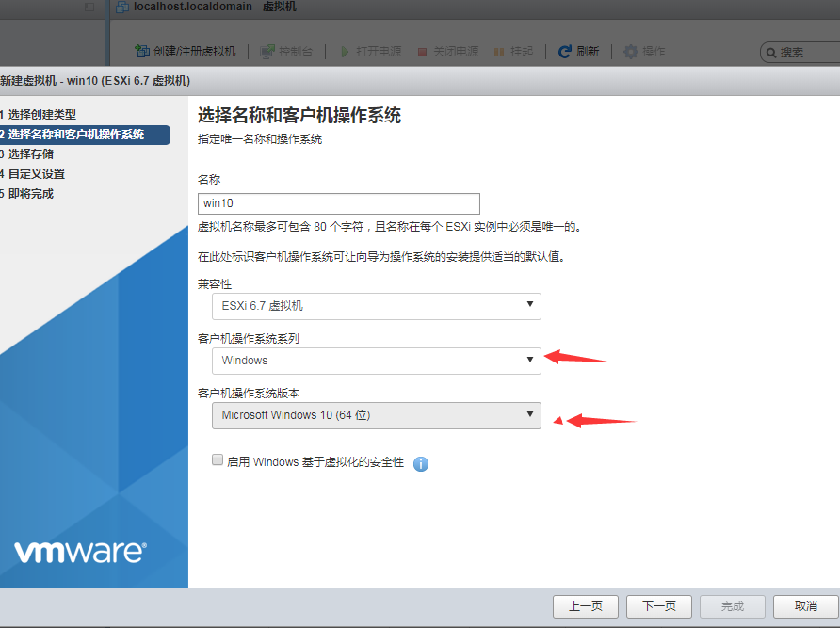Open the guest OS family dropdown showing Windows
The width and height of the screenshot is (840, 628).
(x=376, y=361)
